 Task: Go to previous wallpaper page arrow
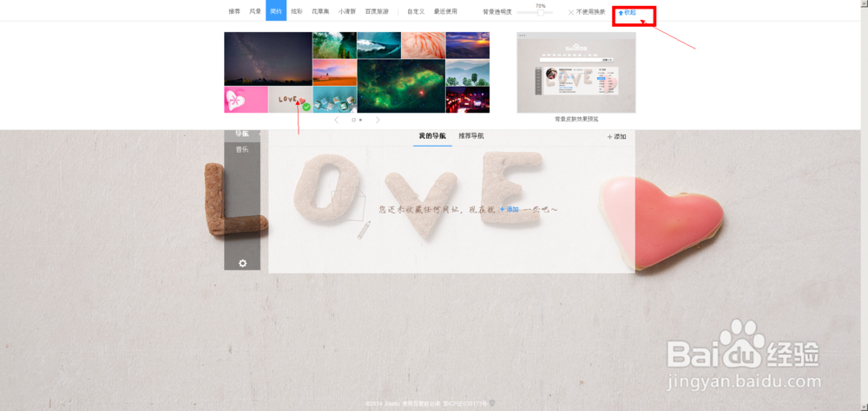point(337,120)
